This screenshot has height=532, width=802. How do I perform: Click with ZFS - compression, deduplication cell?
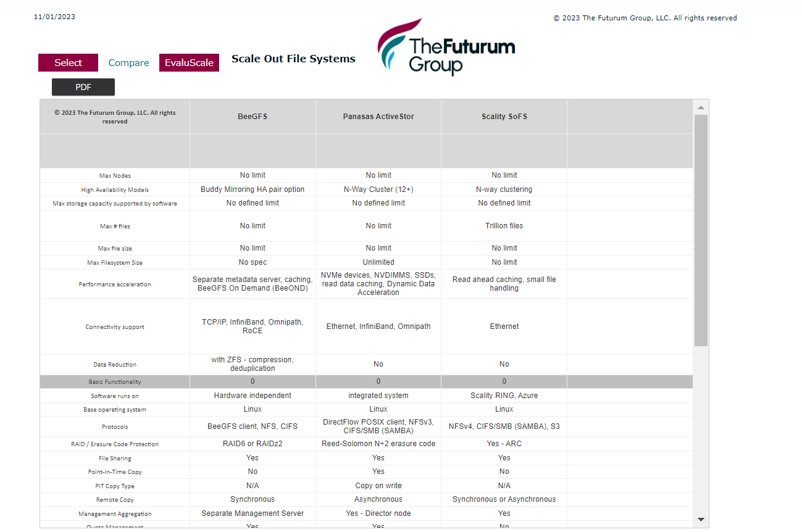tap(253, 364)
